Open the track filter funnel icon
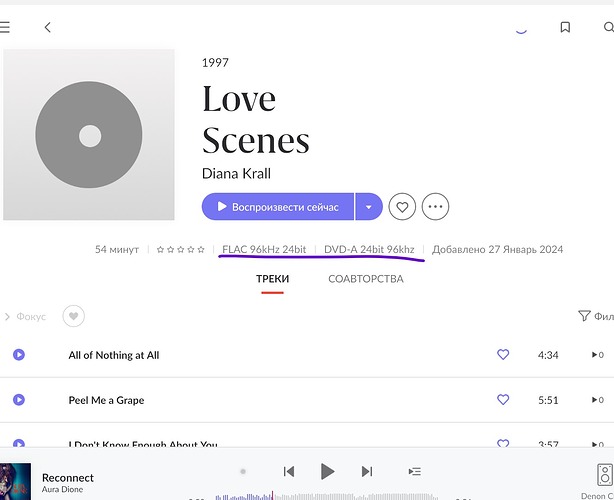The image size is (614, 500). pyautogui.click(x=584, y=316)
